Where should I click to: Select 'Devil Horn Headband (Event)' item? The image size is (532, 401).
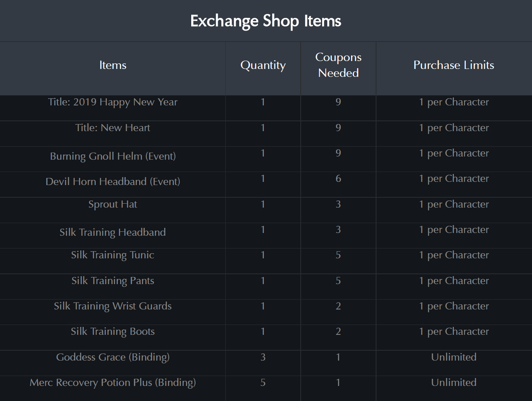click(x=113, y=181)
